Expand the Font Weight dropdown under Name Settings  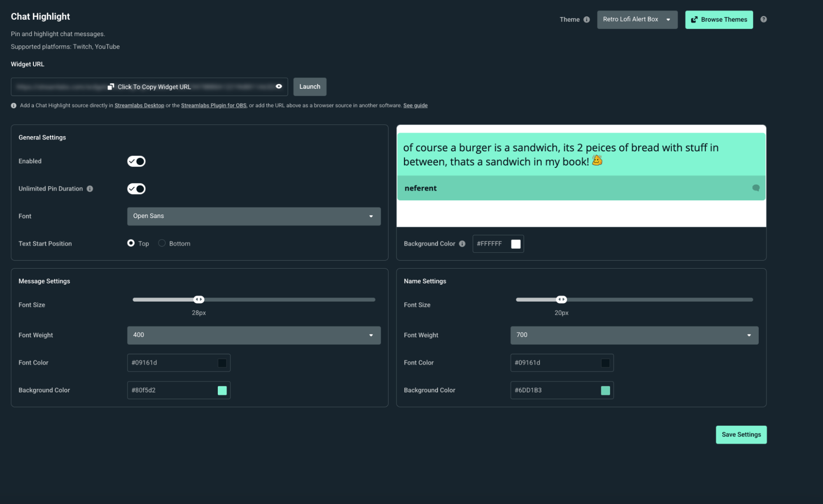pos(634,335)
